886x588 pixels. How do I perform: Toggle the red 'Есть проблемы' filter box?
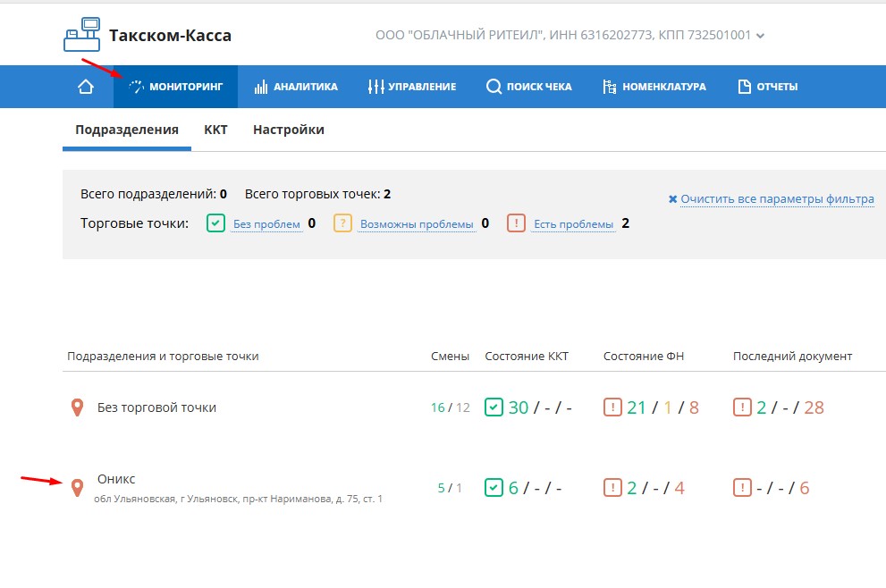(x=516, y=223)
